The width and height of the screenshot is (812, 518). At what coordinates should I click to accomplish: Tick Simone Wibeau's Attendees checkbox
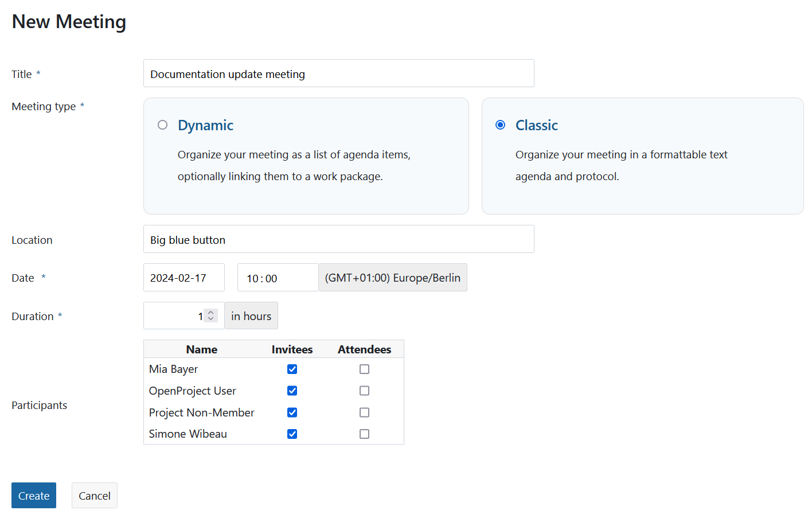(x=364, y=434)
